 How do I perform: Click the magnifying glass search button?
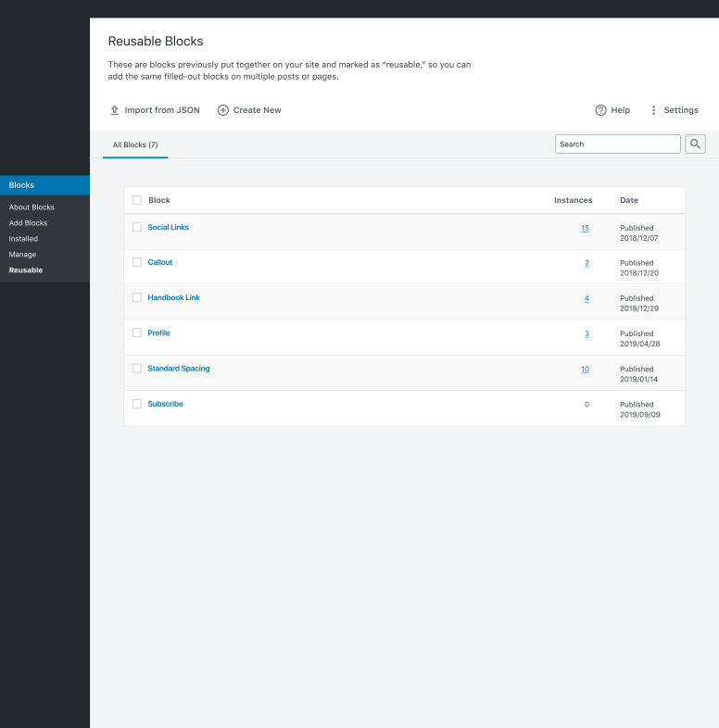click(x=695, y=144)
